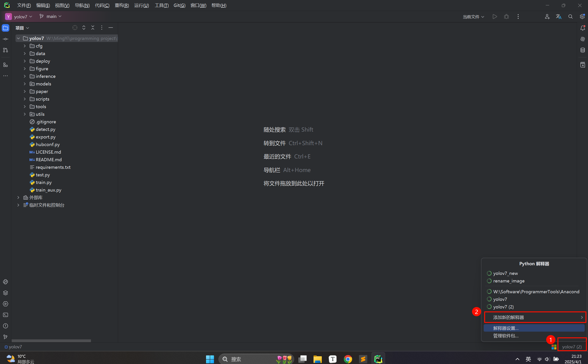588x364 pixels.
Task: Open the Notifications bell icon
Action: (582, 28)
